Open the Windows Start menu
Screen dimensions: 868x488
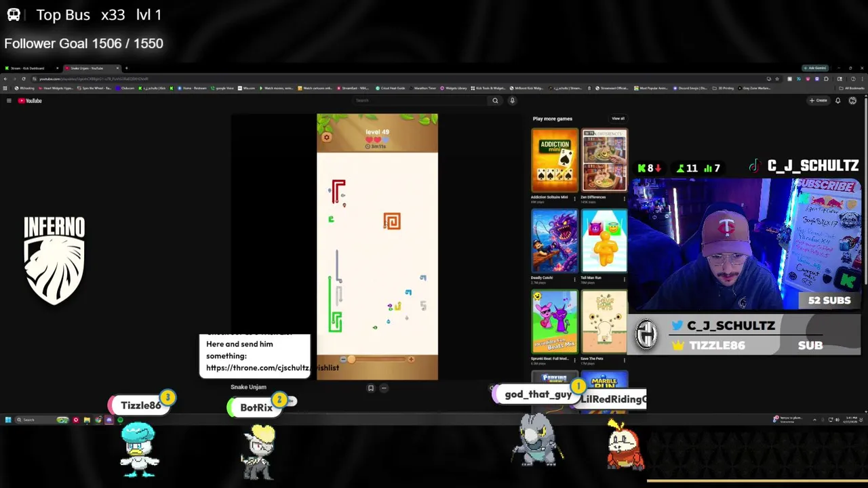click(8, 420)
